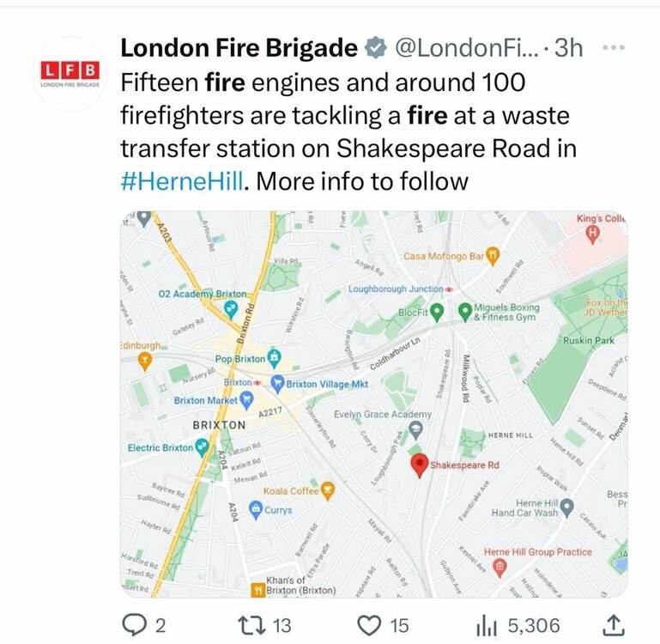View tweet analytics bar chart icon
Viewport: 660px width, 644px height.
[x=487, y=625]
